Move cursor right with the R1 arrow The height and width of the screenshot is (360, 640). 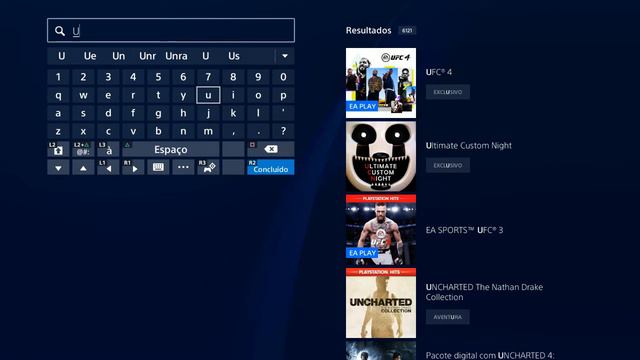point(133,167)
